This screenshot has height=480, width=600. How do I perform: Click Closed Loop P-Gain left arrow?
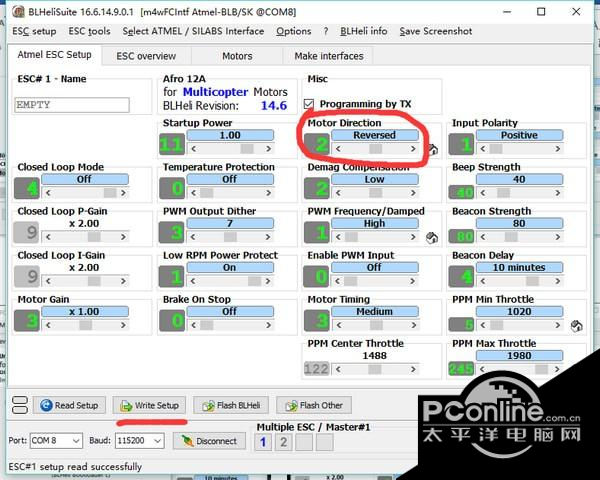click(48, 237)
